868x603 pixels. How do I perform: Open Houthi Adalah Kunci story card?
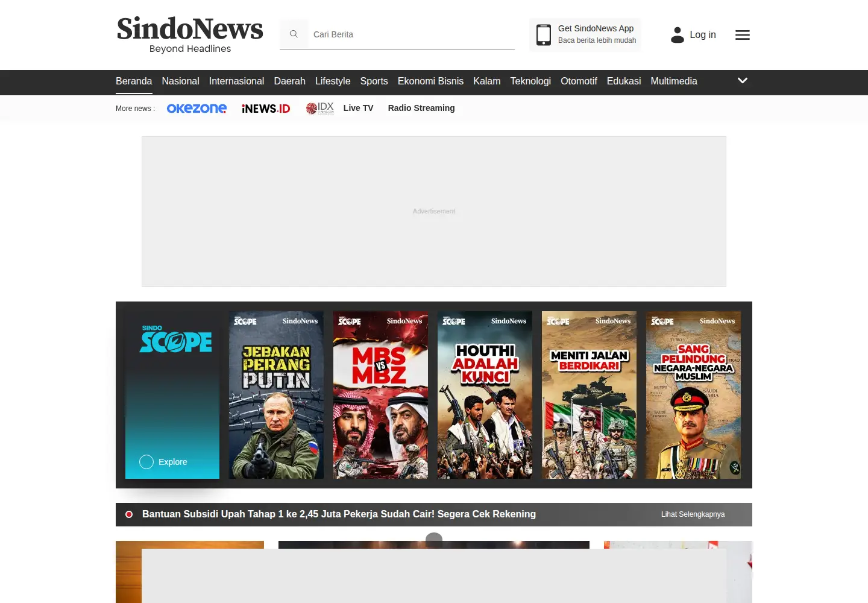[485, 395]
